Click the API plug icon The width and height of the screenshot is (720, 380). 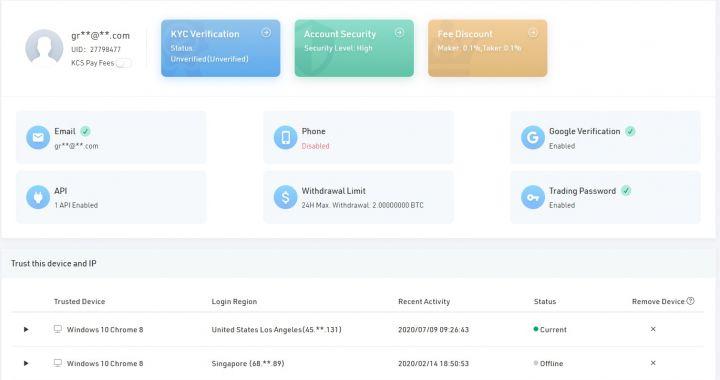(38, 197)
